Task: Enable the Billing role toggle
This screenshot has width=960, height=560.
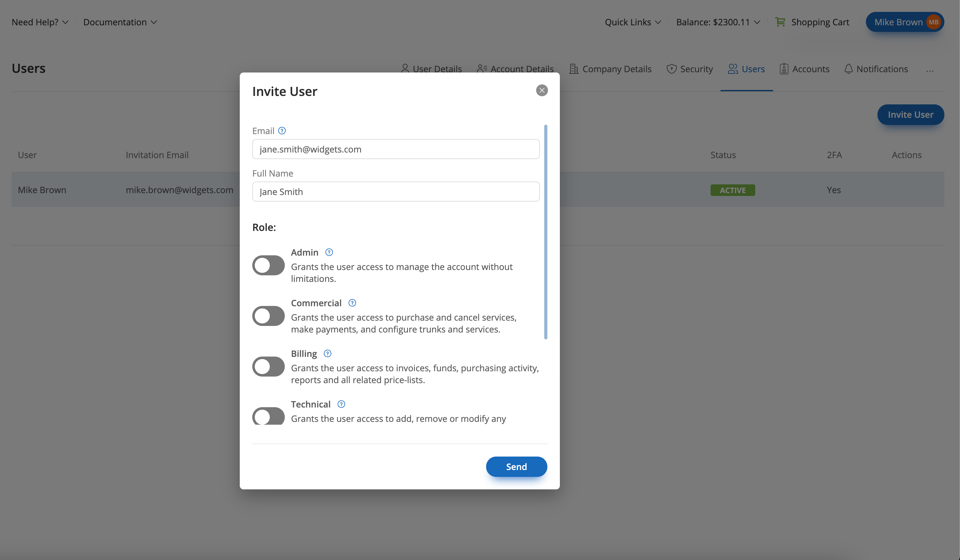Action: coord(268,367)
